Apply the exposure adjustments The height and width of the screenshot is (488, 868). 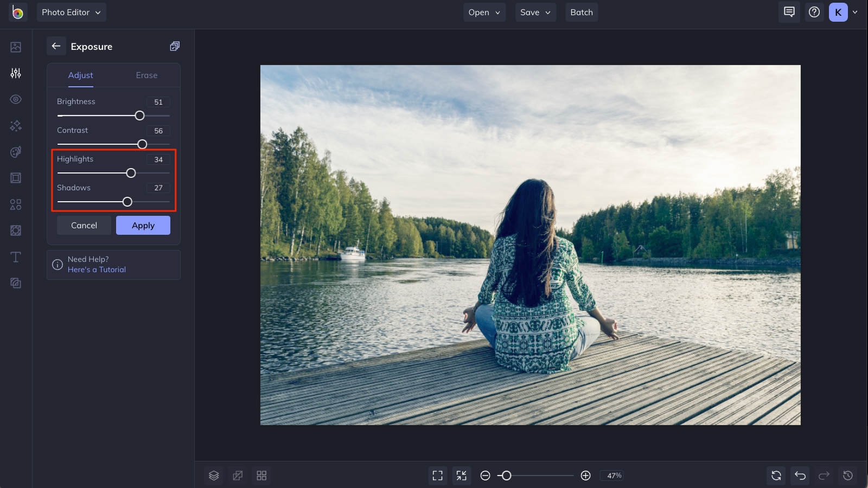[x=143, y=225]
